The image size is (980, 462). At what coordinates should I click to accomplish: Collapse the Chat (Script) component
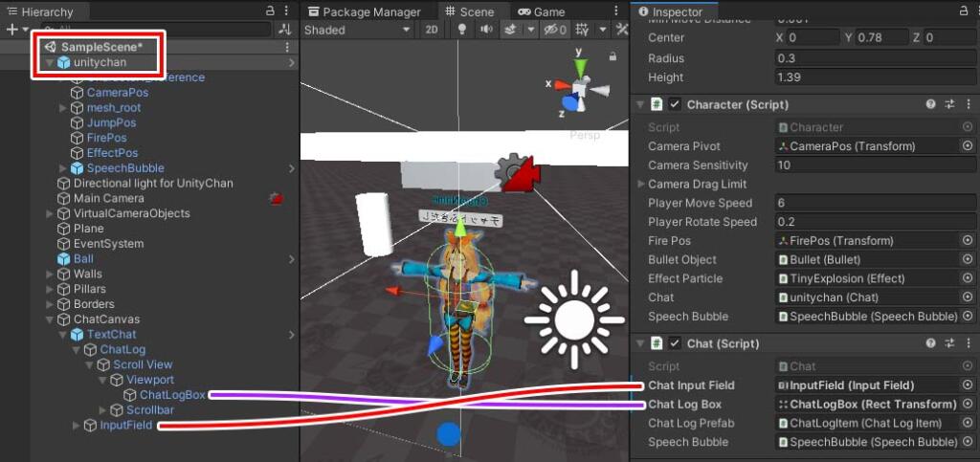pyautogui.click(x=640, y=344)
